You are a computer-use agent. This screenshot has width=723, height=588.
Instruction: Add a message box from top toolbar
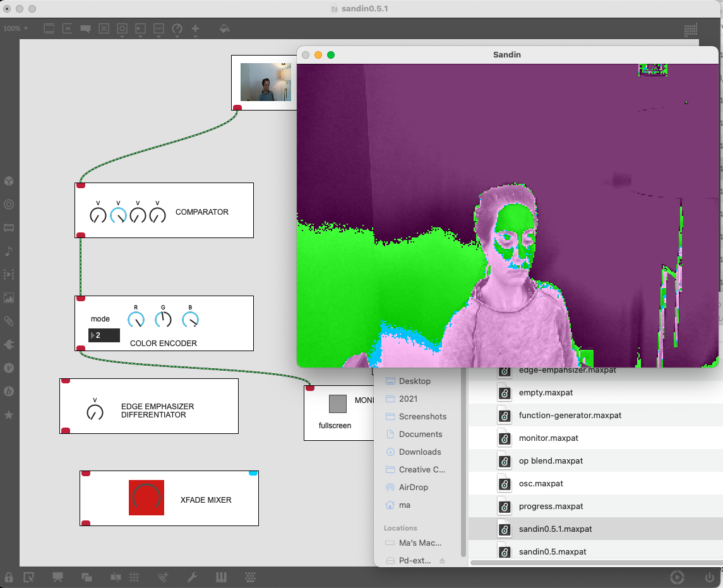click(x=68, y=28)
